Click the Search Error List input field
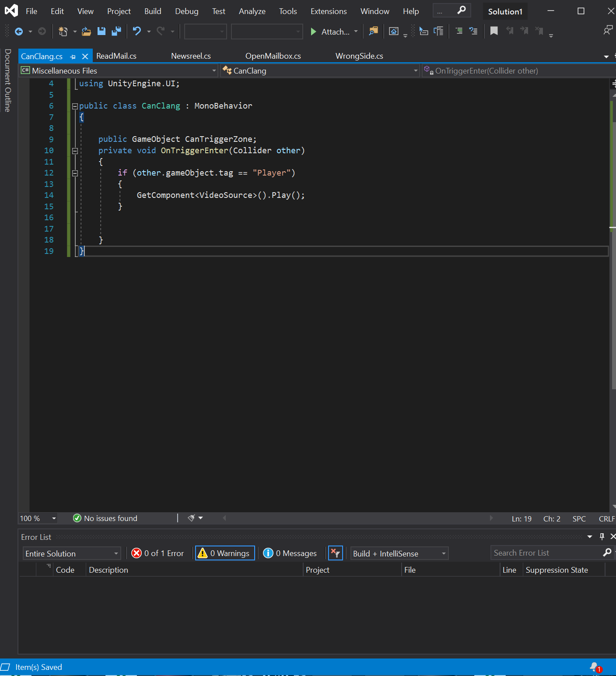 tap(546, 553)
